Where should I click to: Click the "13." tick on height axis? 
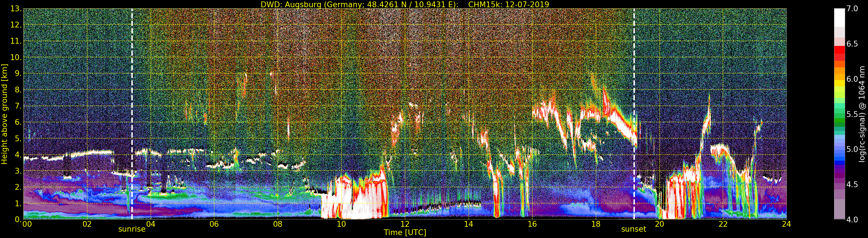pyautogui.click(x=16, y=9)
